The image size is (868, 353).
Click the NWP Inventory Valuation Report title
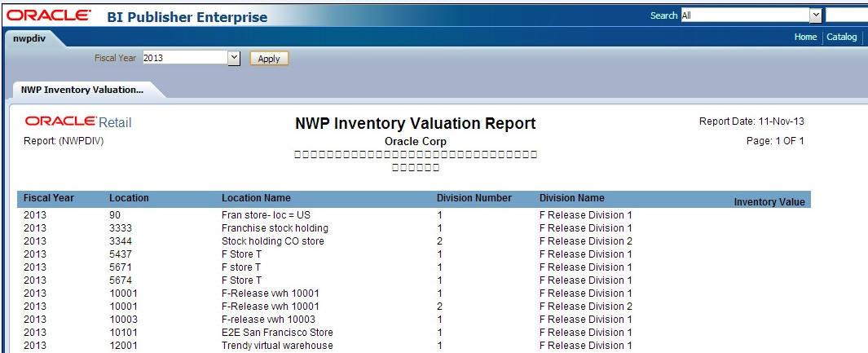tap(415, 123)
